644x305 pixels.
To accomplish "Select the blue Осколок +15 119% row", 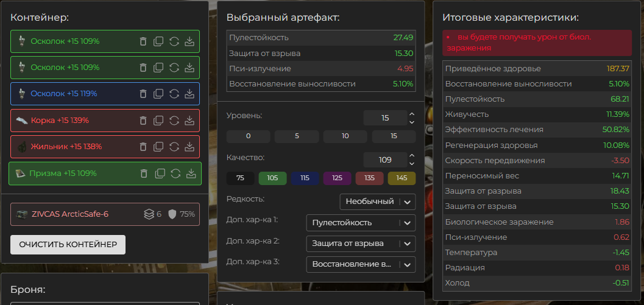I will [x=105, y=94].
